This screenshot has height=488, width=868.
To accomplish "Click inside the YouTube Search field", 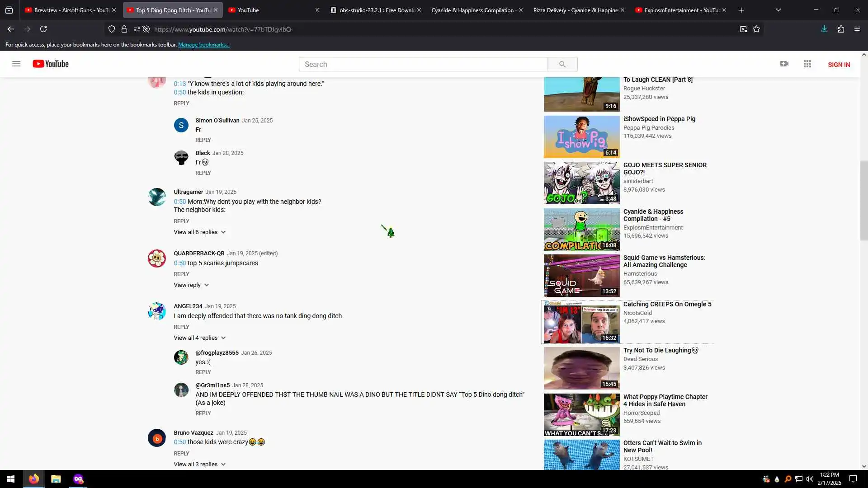I will pyautogui.click(x=423, y=64).
